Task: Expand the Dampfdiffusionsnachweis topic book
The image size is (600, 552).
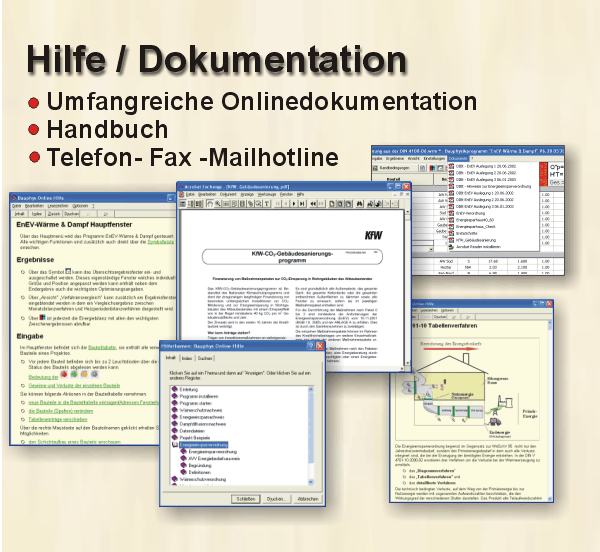Action: click(x=174, y=424)
